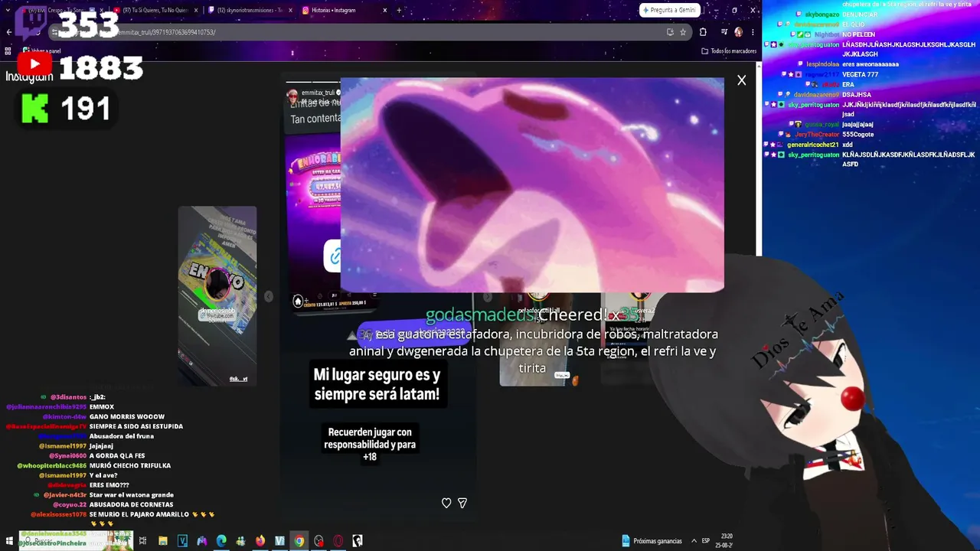The width and height of the screenshot is (980, 551).
Task: Open the Todos los marcadores folder
Action: pyautogui.click(x=729, y=51)
